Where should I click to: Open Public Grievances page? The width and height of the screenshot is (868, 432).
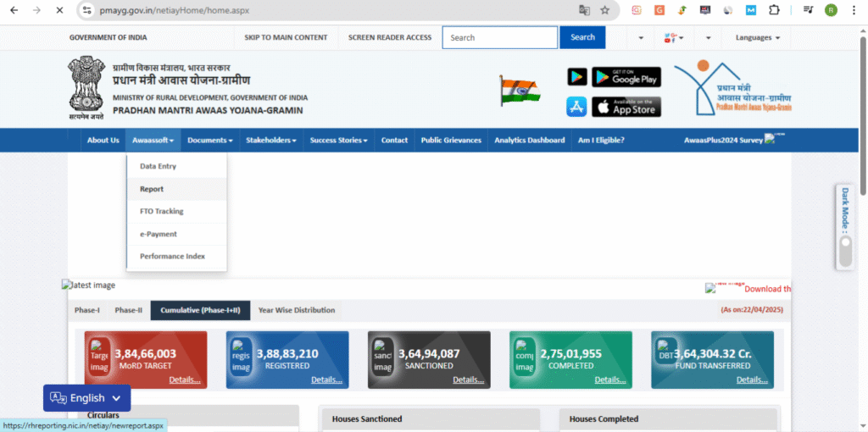(x=451, y=141)
